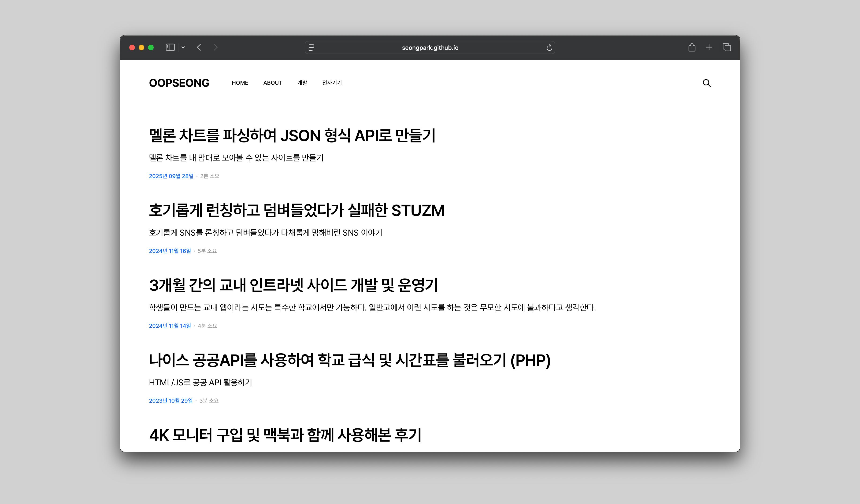Open a new tab with plus icon
The width and height of the screenshot is (860, 504).
click(x=709, y=47)
